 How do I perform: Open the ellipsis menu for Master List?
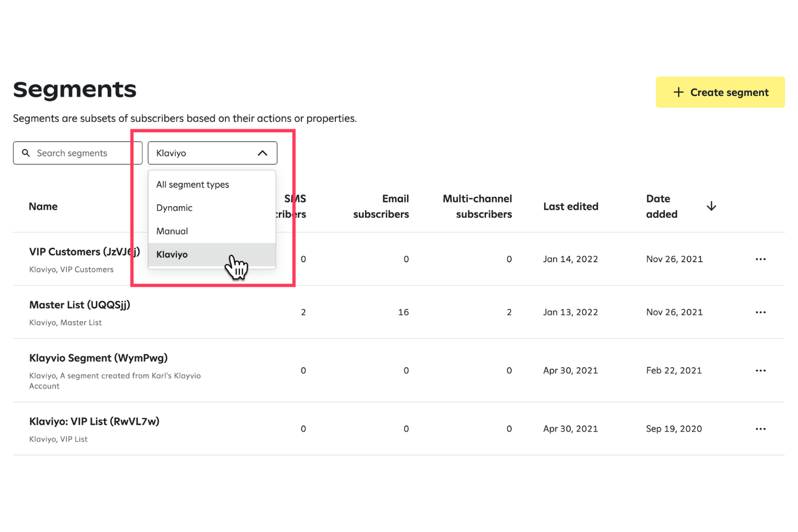761,312
